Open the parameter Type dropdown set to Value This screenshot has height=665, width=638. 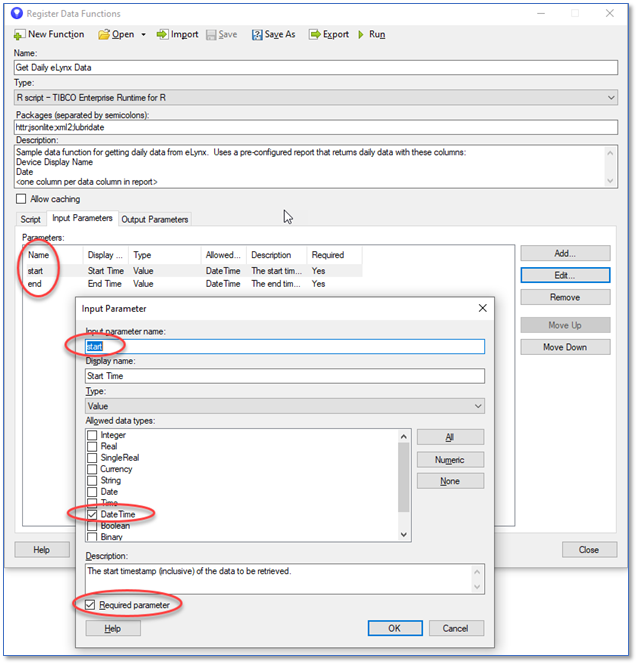pyautogui.click(x=285, y=406)
